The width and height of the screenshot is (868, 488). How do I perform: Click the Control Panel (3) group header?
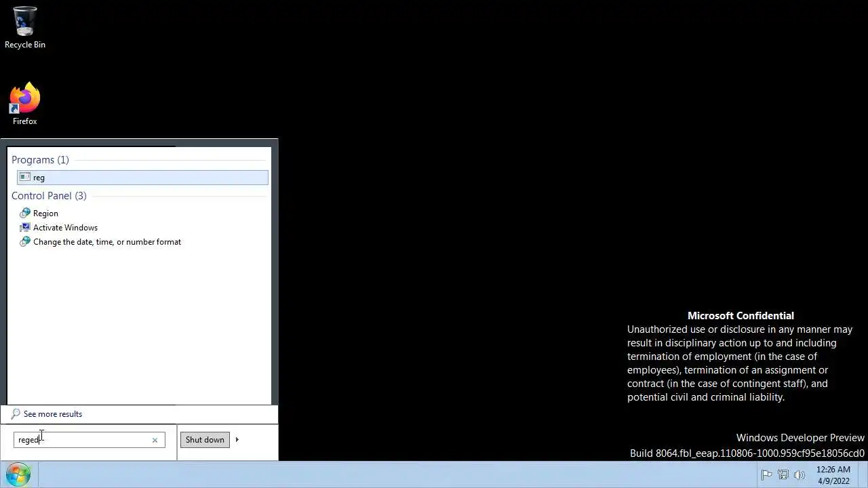[x=49, y=196]
